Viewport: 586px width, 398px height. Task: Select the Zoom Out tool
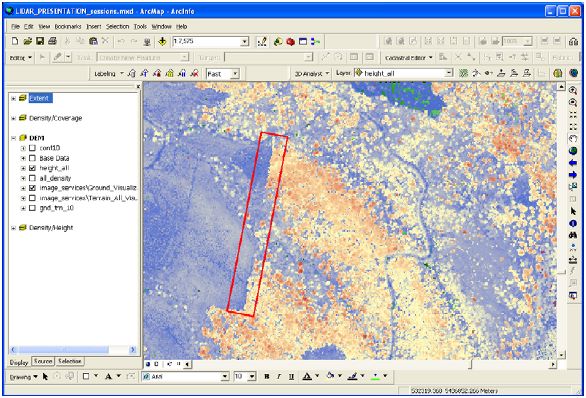coord(573,102)
